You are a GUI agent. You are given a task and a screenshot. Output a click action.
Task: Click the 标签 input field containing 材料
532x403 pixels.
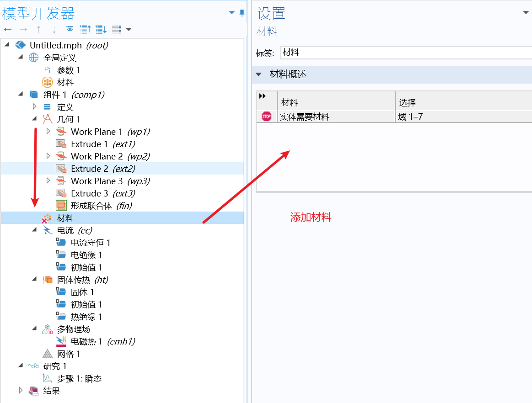tap(406, 53)
